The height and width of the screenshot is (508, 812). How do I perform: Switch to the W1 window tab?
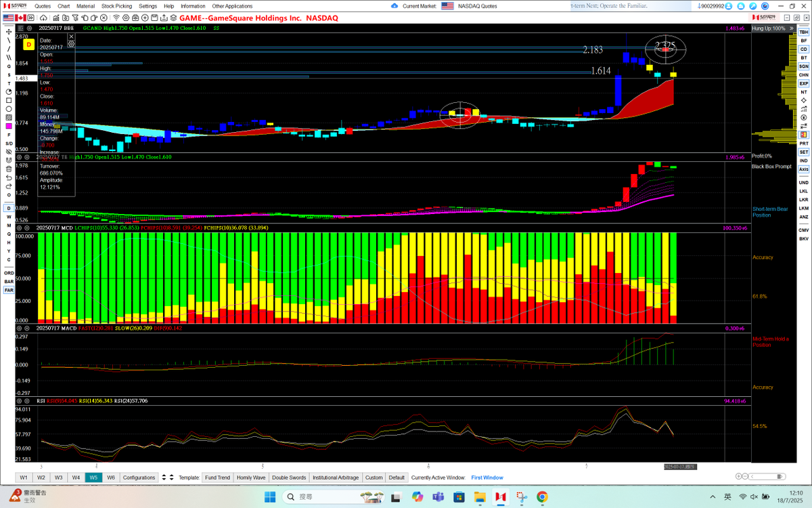(x=24, y=478)
